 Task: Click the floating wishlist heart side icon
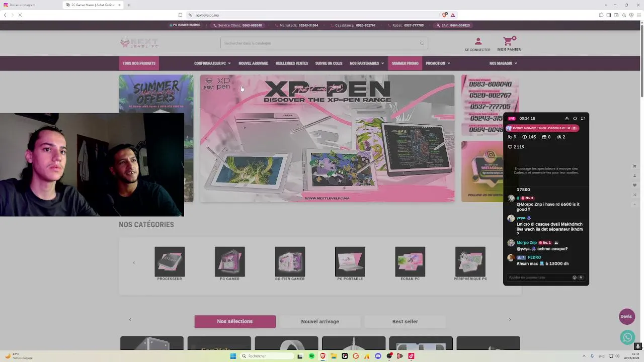(x=634, y=186)
